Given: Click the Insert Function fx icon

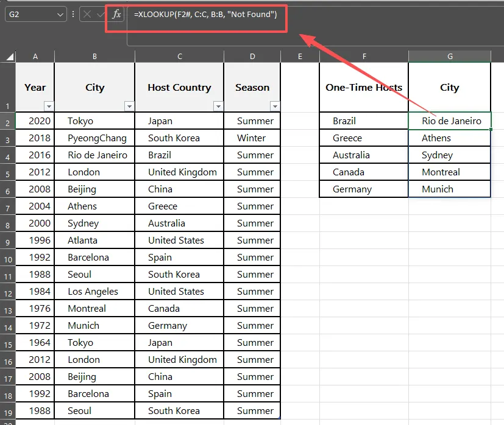Looking at the screenshot, I should click(x=116, y=14).
